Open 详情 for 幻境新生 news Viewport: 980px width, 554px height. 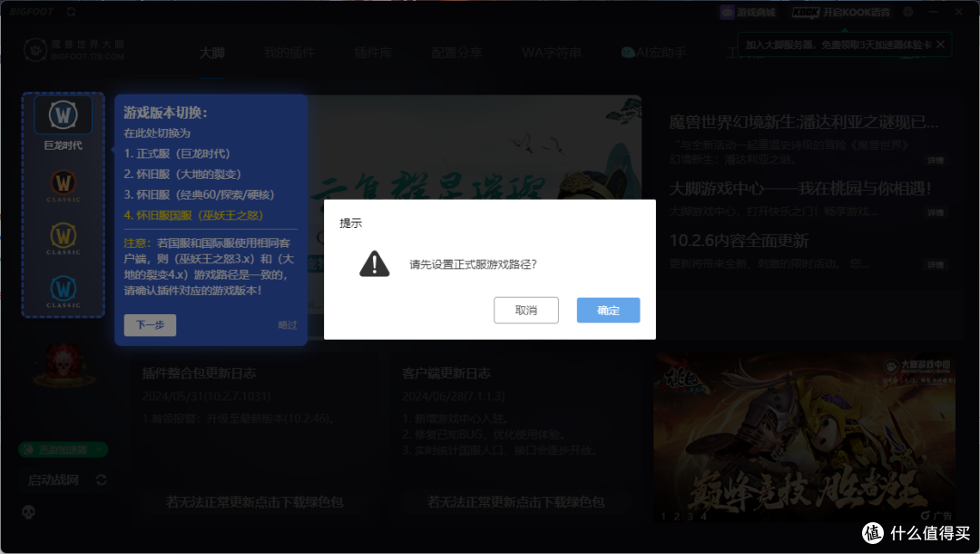(x=936, y=161)
